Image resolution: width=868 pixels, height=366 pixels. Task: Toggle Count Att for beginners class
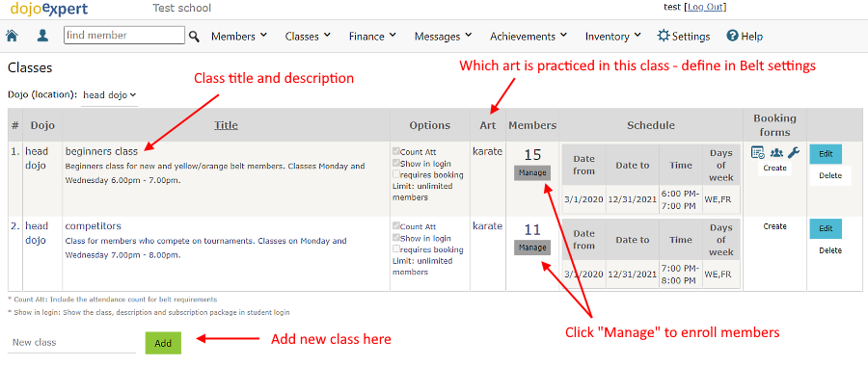coord(395,151)
